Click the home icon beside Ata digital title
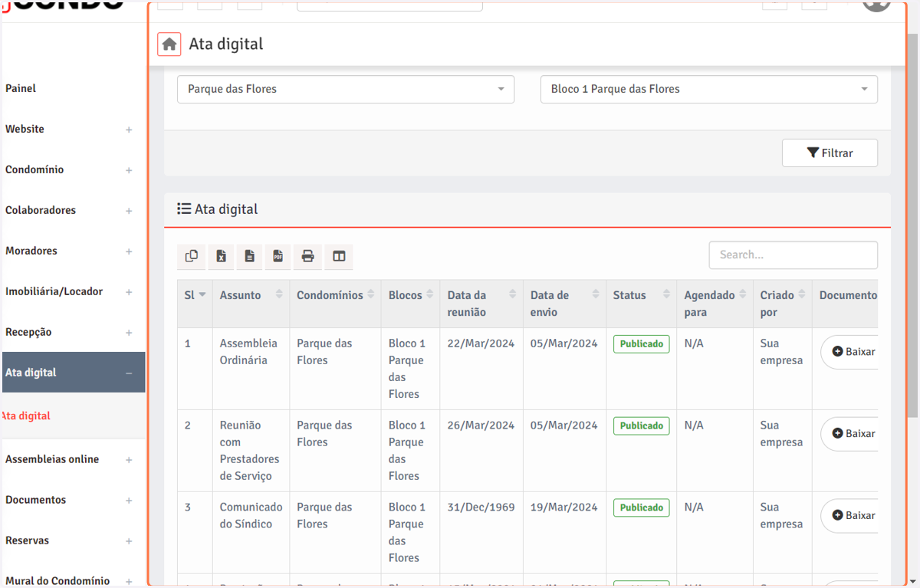Viewport: 920px width, 588px height. pos(169,44)
